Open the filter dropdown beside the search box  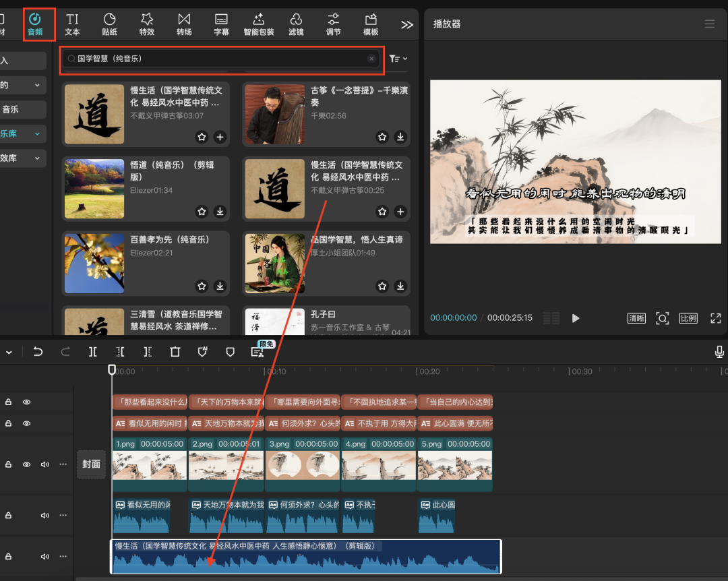click(398, 59)
